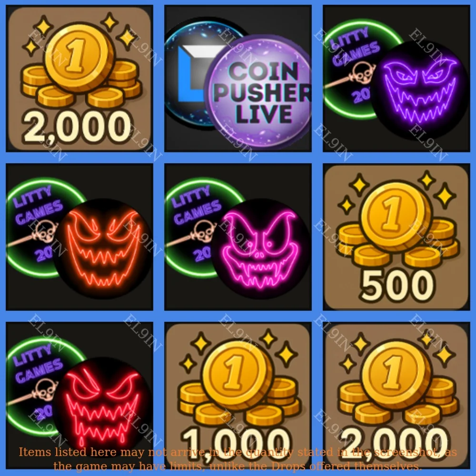The image size is (476, 476).
Task: Select the bottom-right 2,000 coins tile
Action: [396, 396]
